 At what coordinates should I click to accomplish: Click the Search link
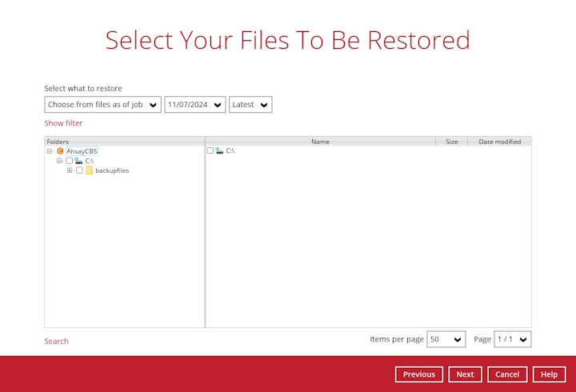56,342
